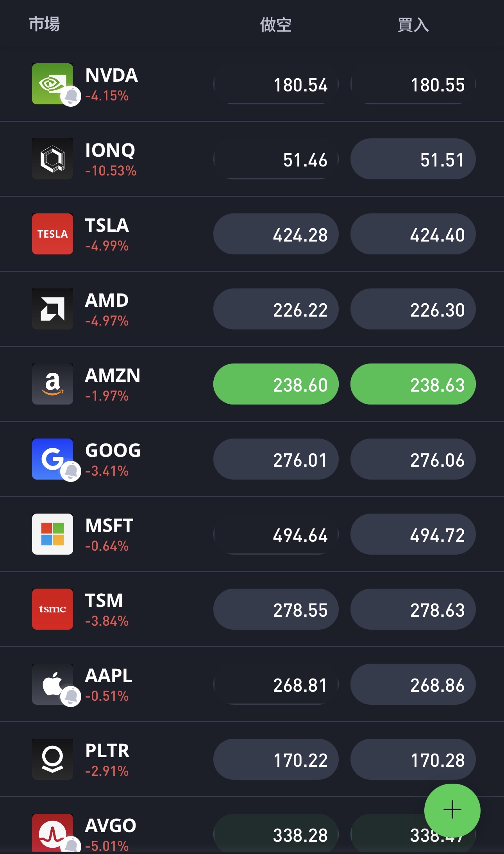Tap the 市場 header label
Viewport: 504px width, 854px height.
[44, 24]
